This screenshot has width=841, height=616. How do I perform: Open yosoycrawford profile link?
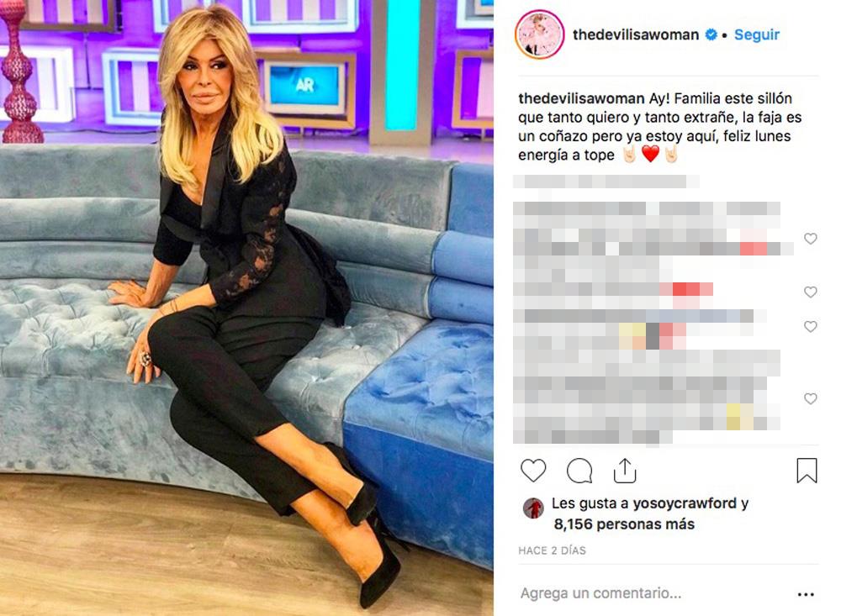coord(685,503)
